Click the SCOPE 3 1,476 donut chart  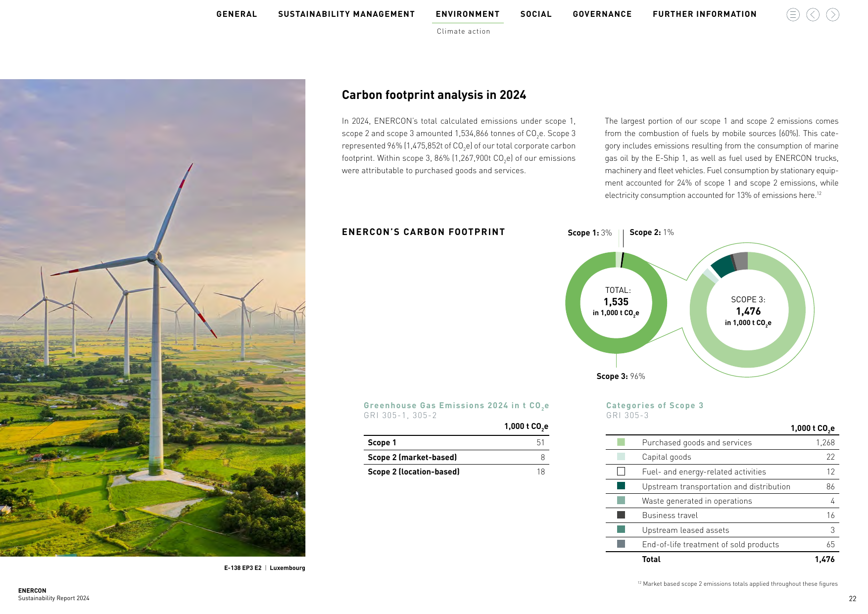coord(748,310)
